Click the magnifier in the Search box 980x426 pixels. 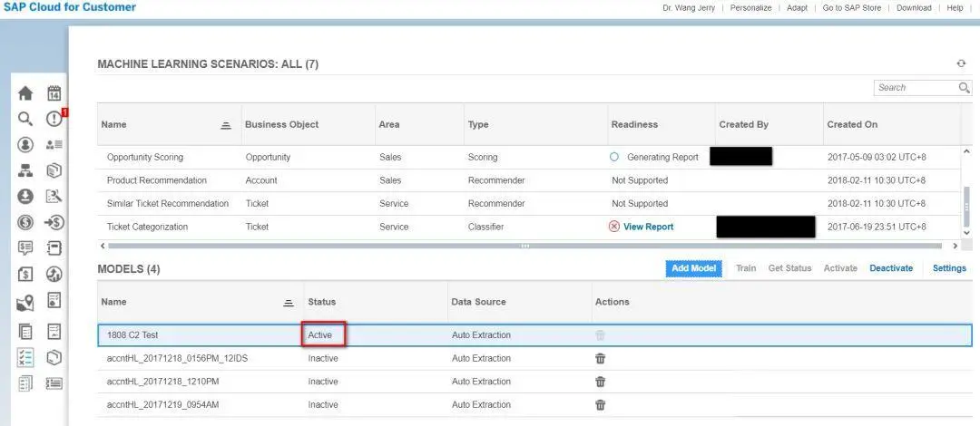click(965, 88)
